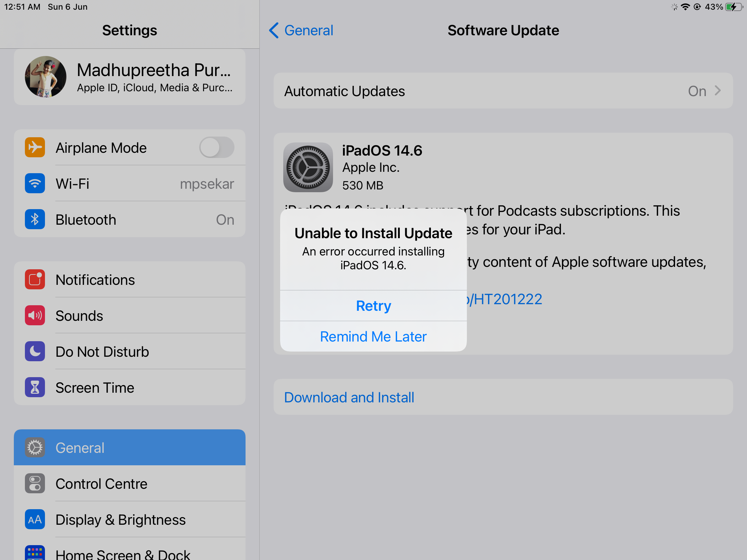Open Wi-Fi mpsekar network settings
747x560 pixels.
click(206, 184)
